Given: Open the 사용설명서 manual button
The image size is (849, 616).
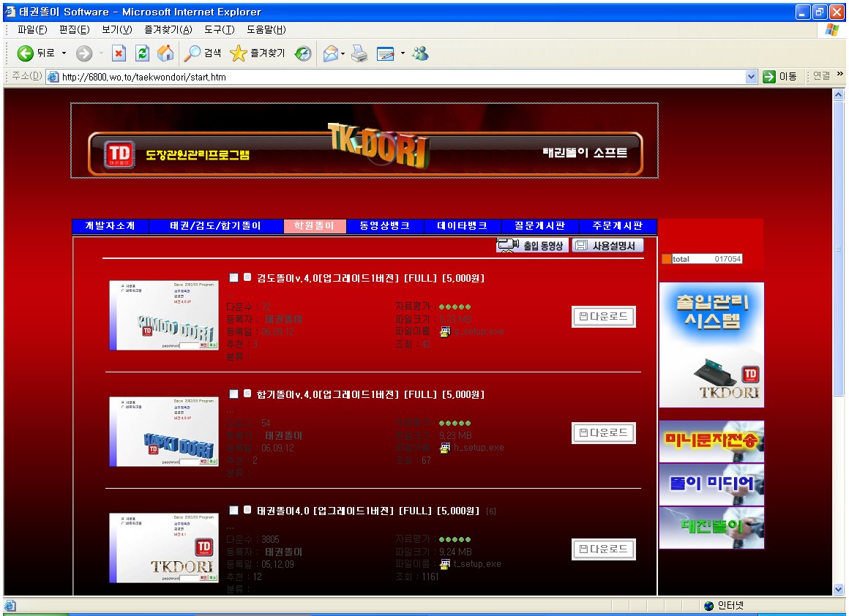Looking at the screenshot, I should pyautogui.click(x=607, y=246).
